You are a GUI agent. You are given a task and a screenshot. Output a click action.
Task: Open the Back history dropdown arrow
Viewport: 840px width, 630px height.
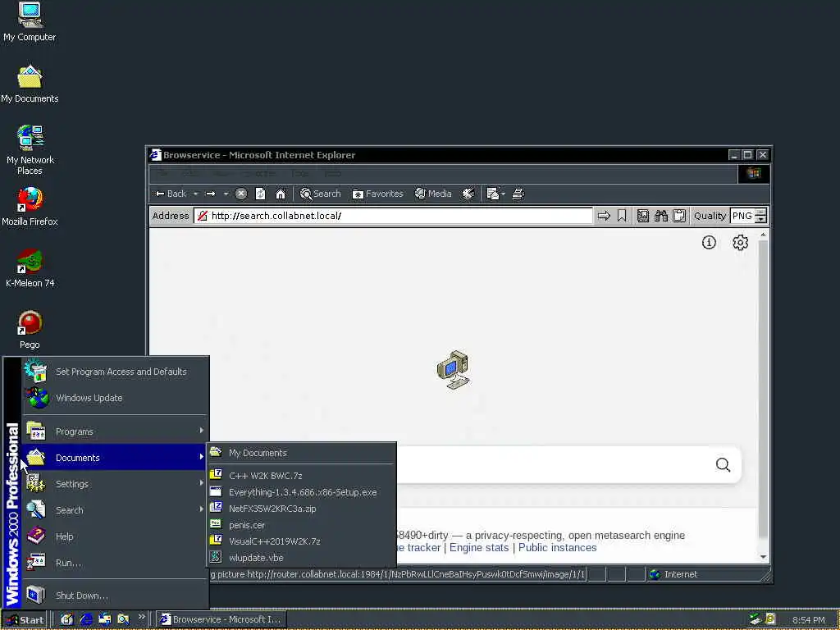tap(195, 194)
